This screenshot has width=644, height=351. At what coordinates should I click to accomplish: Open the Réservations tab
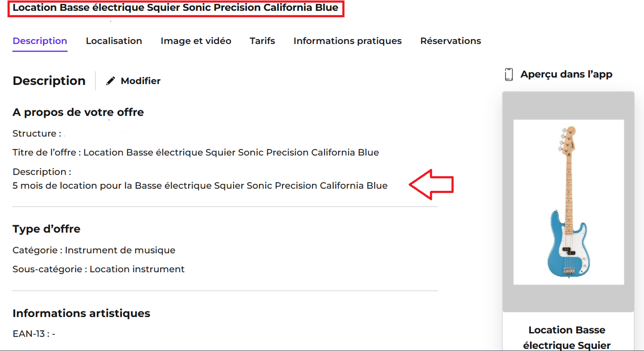coord(451,41)
